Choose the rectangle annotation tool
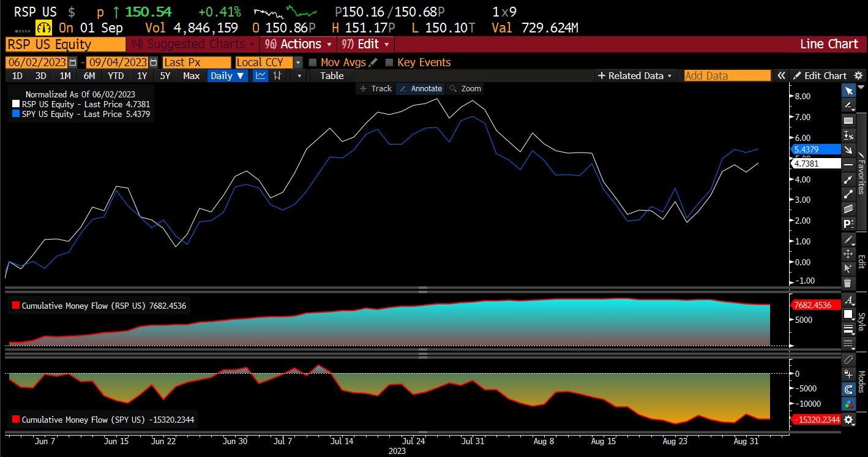The width and height of the screenshot is (868, 457). [x=848, y=120]
